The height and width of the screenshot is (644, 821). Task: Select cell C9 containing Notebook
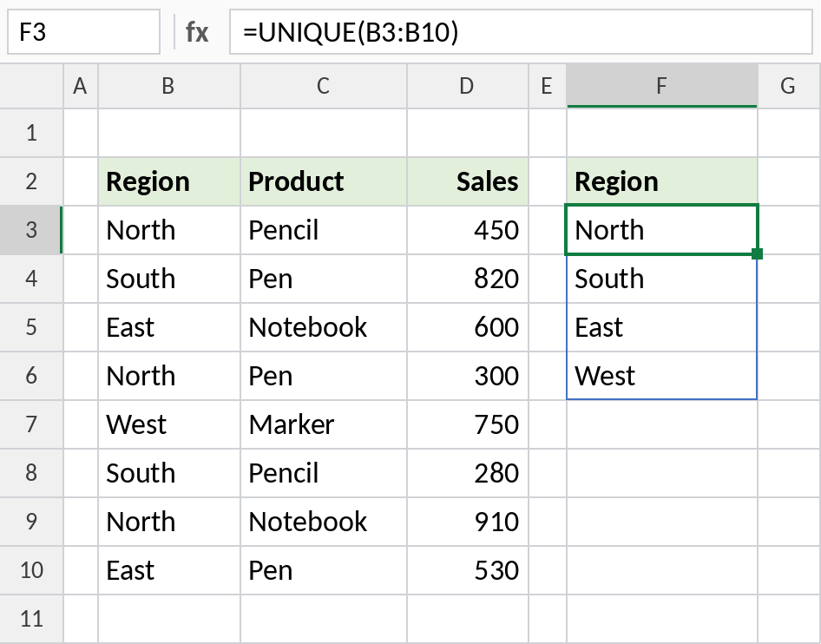pos(324,522)
